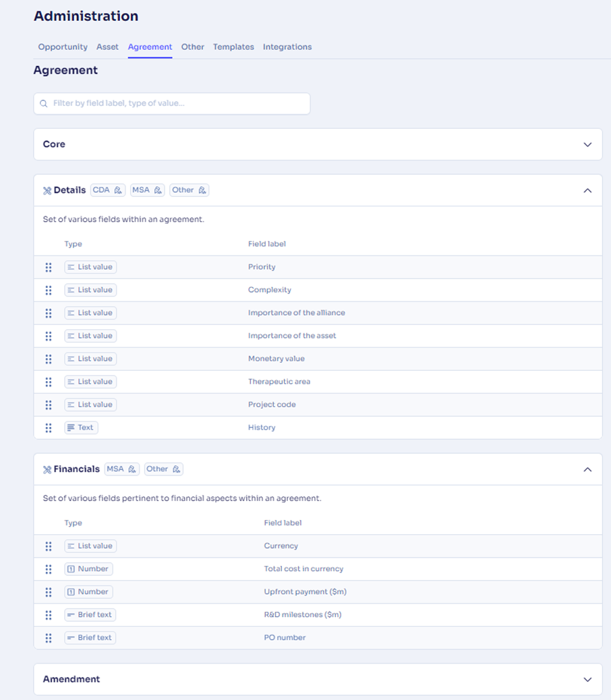Click drag handle for R&D milestones ($m) row
The image size is (611, 700).
[48, 615]
